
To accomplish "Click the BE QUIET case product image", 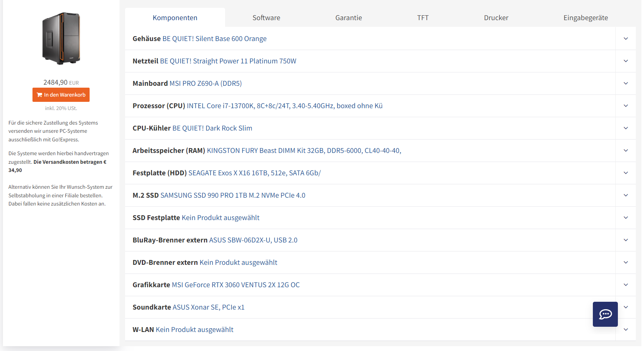I will click(61, 38).
